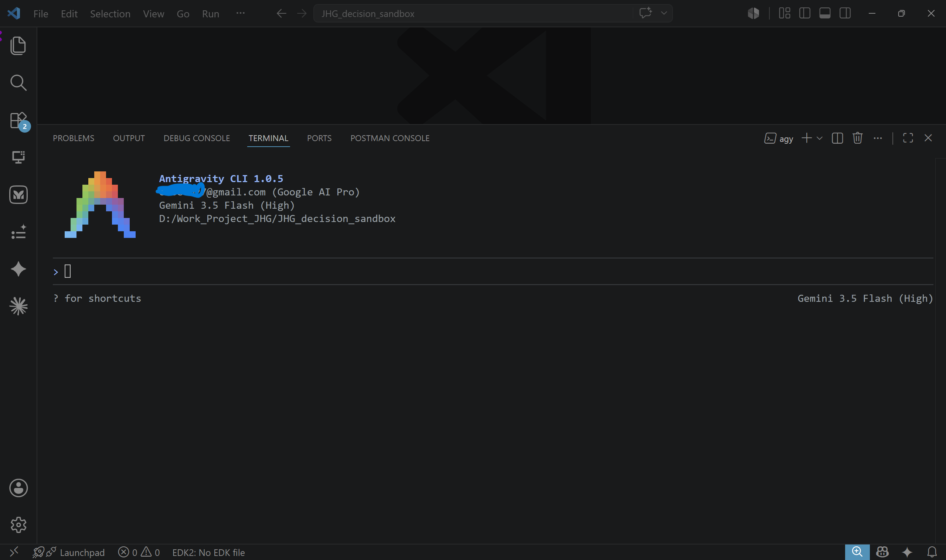Click the Launchpad status bar item
This screenshot has height=560, width=946.
pos(69,553)
